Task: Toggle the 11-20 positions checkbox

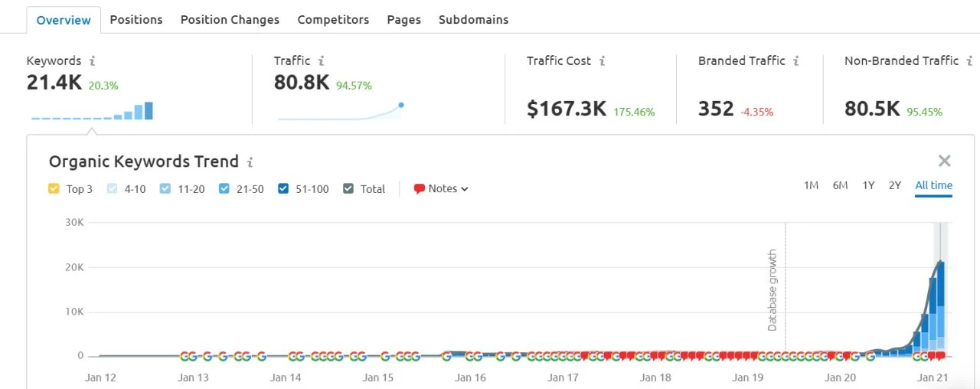Action: pos(165,188)
